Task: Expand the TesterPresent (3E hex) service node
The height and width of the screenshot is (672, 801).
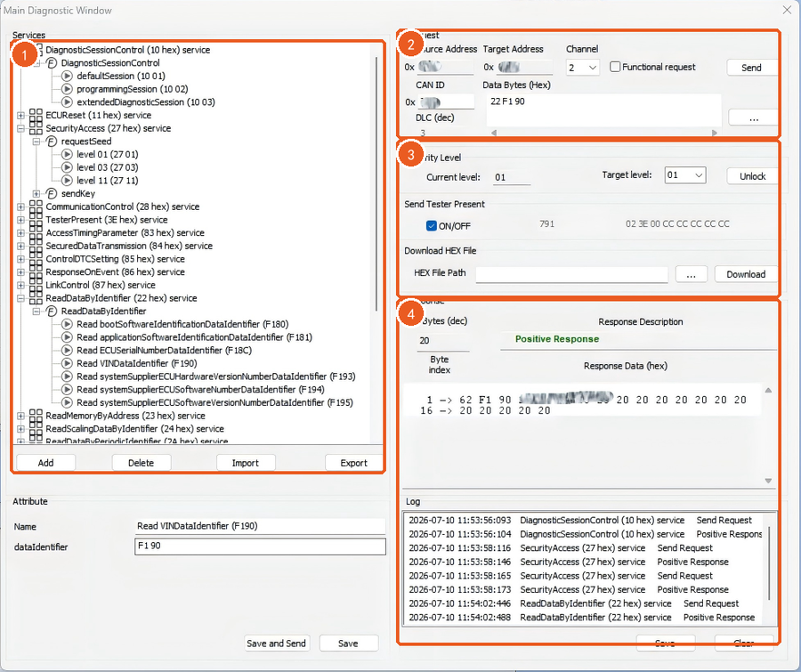Action: pyautogui.click(x=21, y=220)
